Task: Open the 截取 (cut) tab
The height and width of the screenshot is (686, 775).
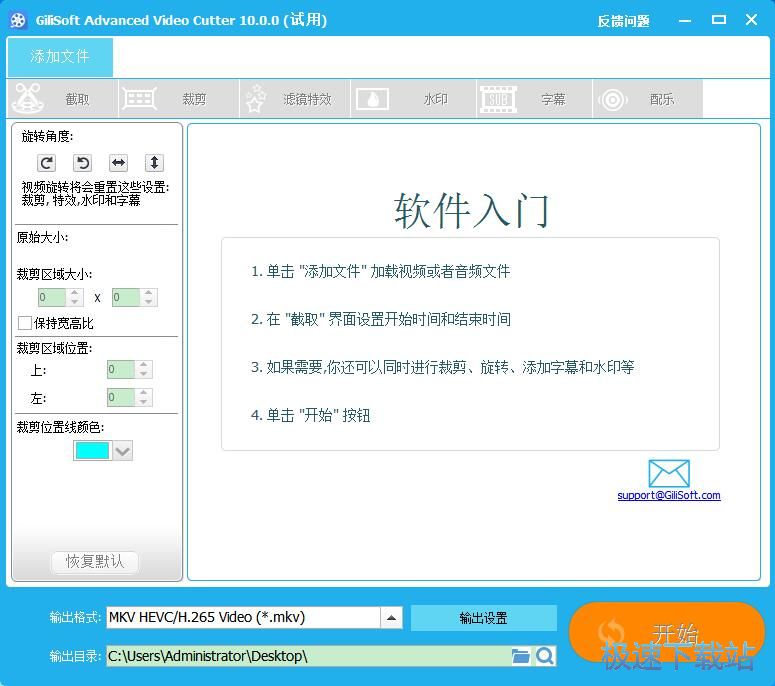Action: [63, 99]
